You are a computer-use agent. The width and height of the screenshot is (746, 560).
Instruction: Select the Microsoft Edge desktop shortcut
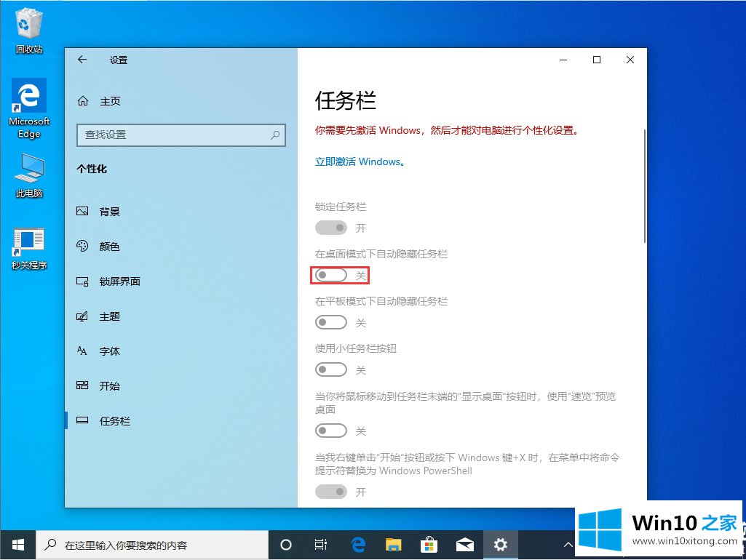(x=29, y=108)
